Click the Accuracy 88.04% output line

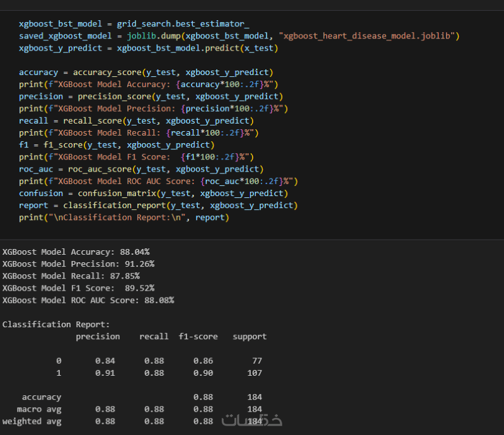76,252
